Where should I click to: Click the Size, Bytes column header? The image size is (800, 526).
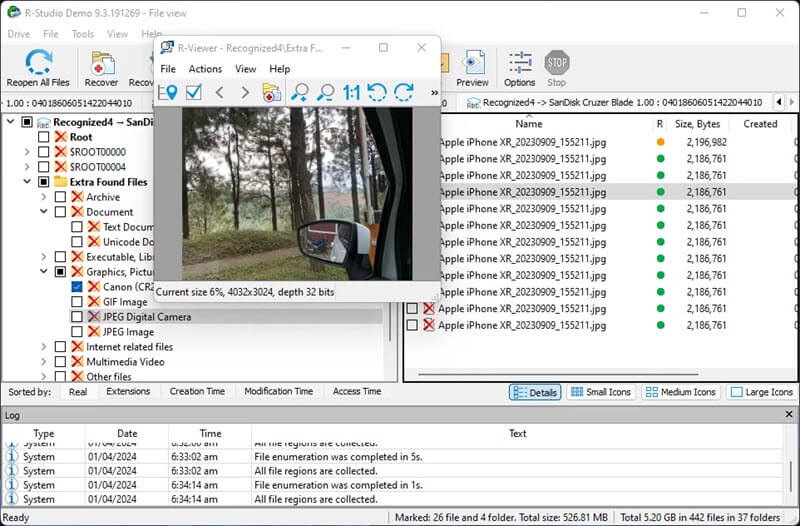pos(697,124)
